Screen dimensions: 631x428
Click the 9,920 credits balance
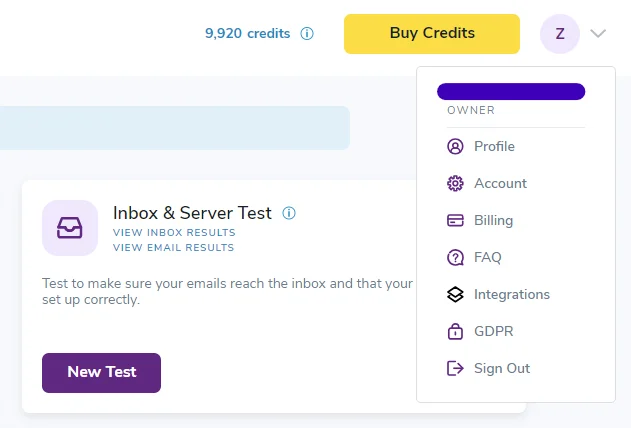coord(247,34)
